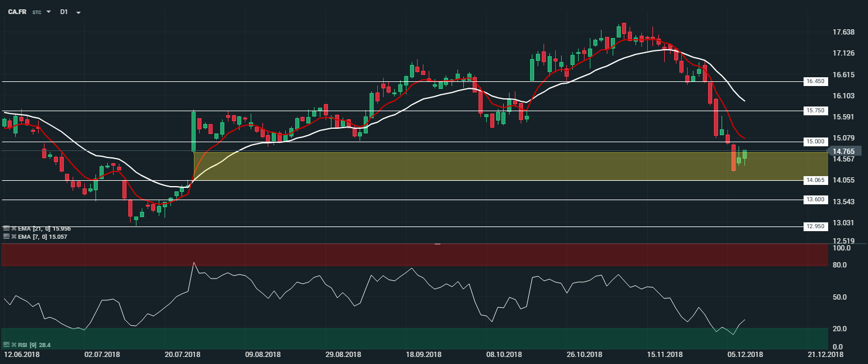Grab the pane divider handle above RSI panel
This screenshot has height=364, width=868.
(438, 243)
